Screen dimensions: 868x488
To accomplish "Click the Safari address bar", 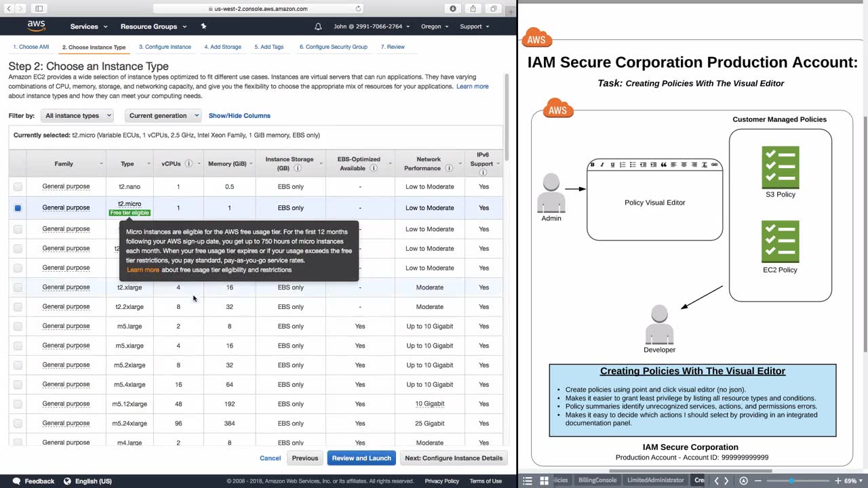I will 259,9.
